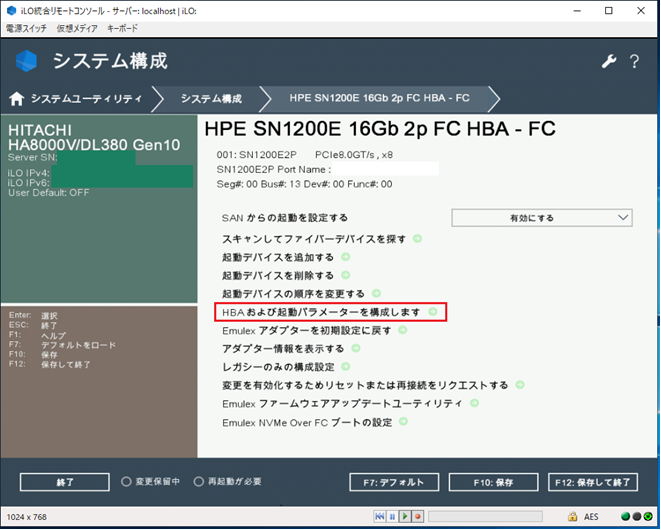The image size is (661, 530).
Task: Open アダプター情報を表示する link
Action: point(283,349)
